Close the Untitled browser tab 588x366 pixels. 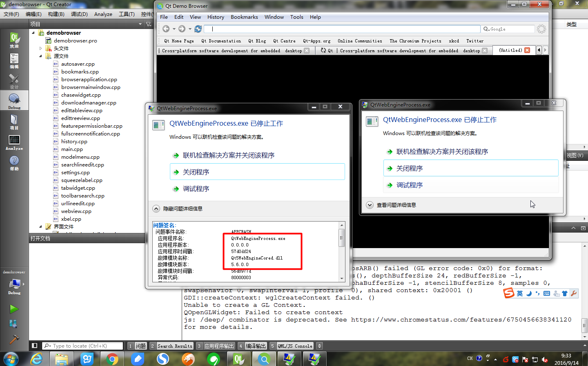527,50
